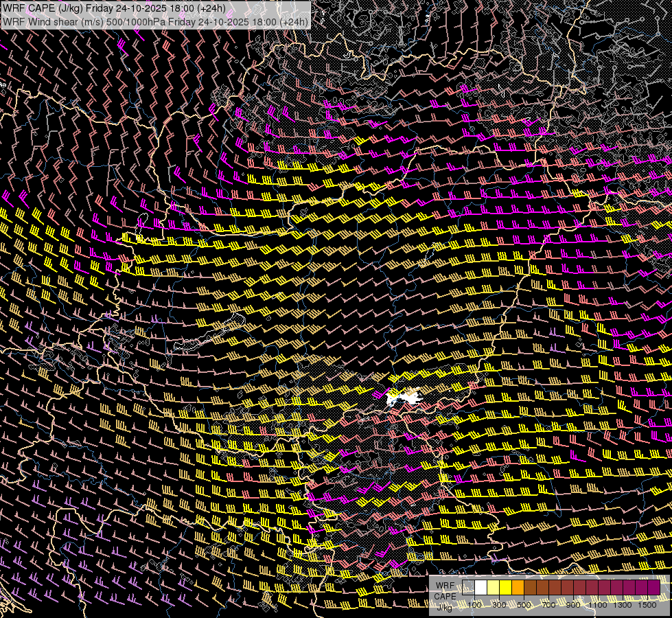
Task: Click the first brown swatch after orange
Action: pyautogui.click(x=531, y=588)
